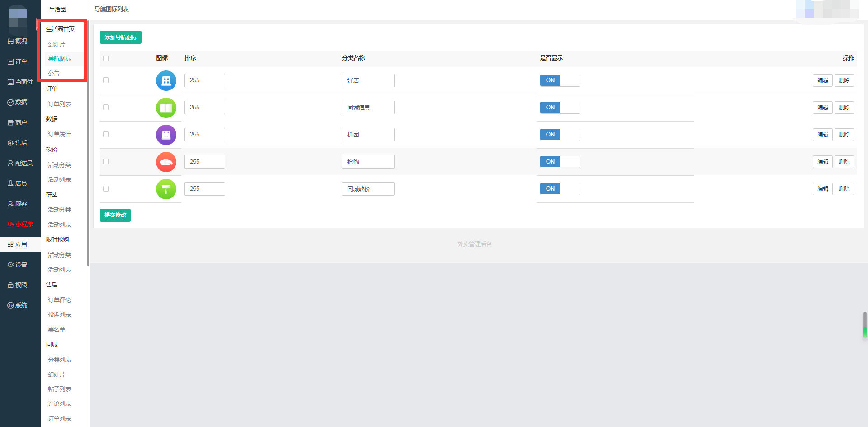Click the blue 好店 building icon

coord(166,80)
